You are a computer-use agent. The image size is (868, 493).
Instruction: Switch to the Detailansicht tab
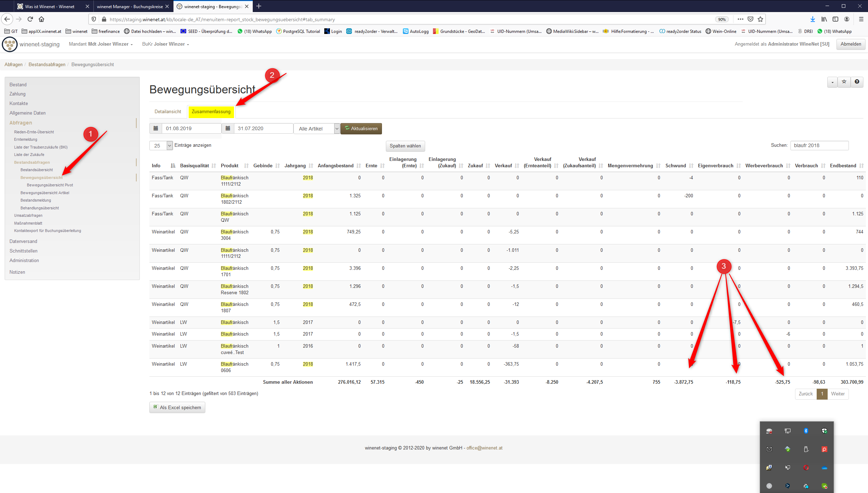click(x=168, y=111)
